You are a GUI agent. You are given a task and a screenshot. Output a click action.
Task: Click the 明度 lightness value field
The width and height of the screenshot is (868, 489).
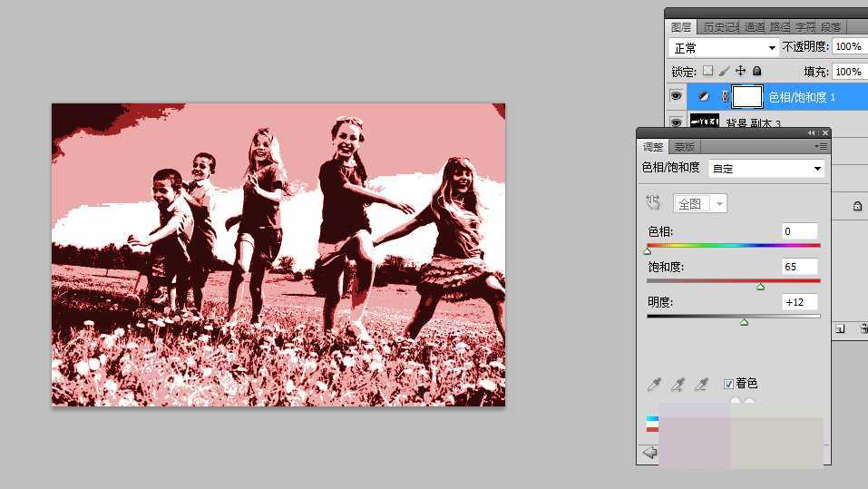pyautogui.click(x=800, y=302)
